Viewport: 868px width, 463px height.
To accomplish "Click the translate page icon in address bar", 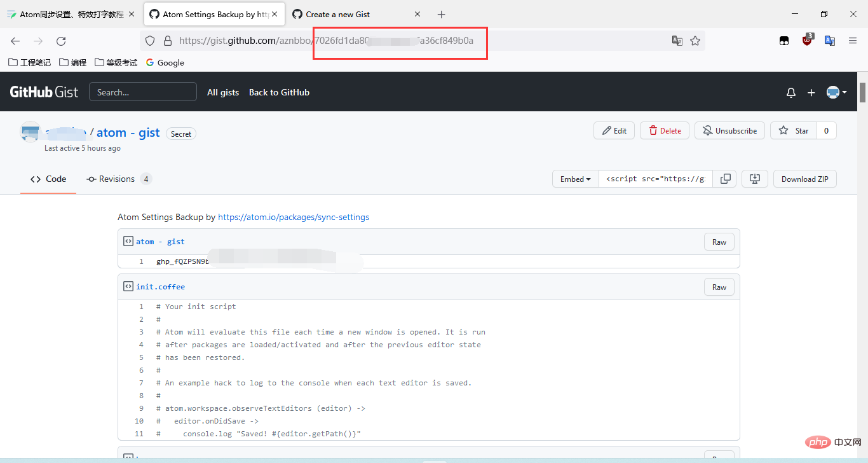I will 677,41.
